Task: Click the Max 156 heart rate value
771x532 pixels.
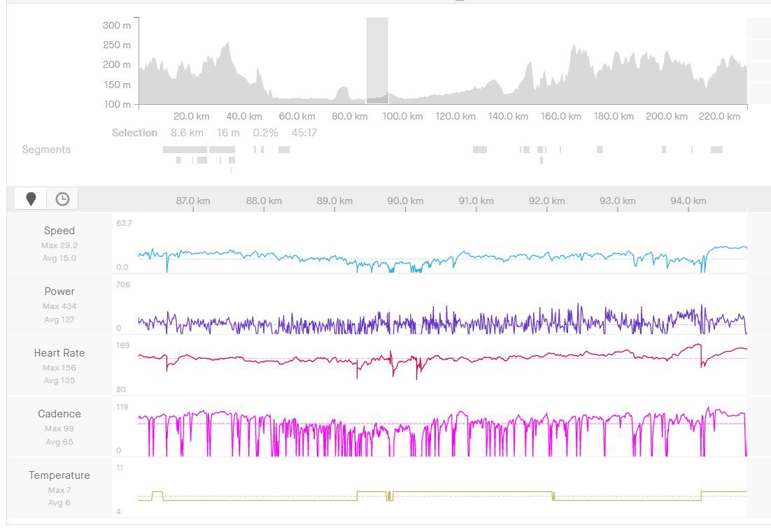Action: click(59, 368)
